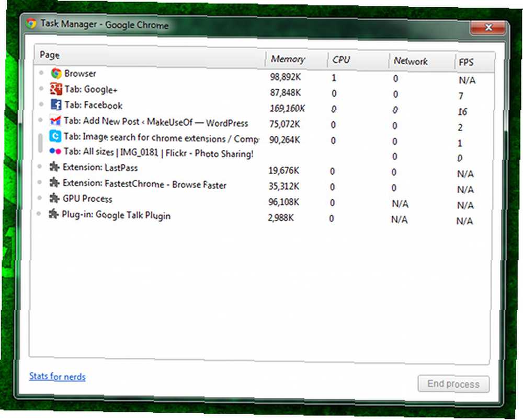
Task: Click the FPS value 16 for Facebook
Action: (x=463, y=112)
